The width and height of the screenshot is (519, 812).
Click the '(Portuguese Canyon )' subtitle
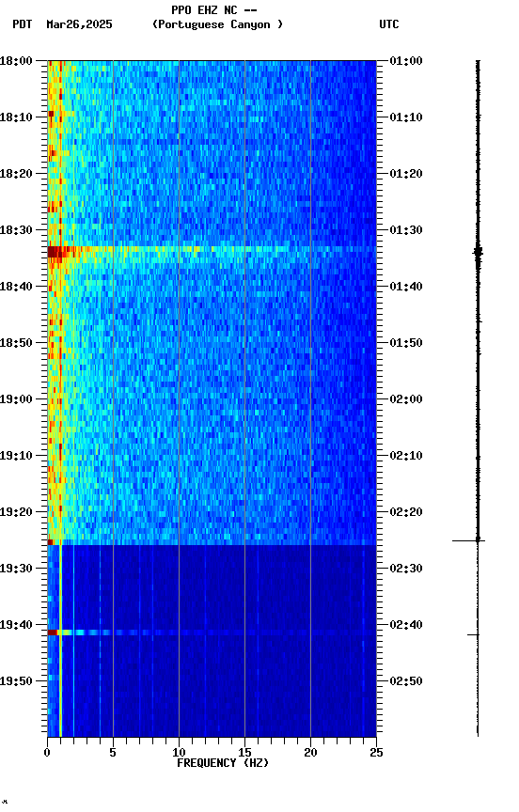pos(217,24)
